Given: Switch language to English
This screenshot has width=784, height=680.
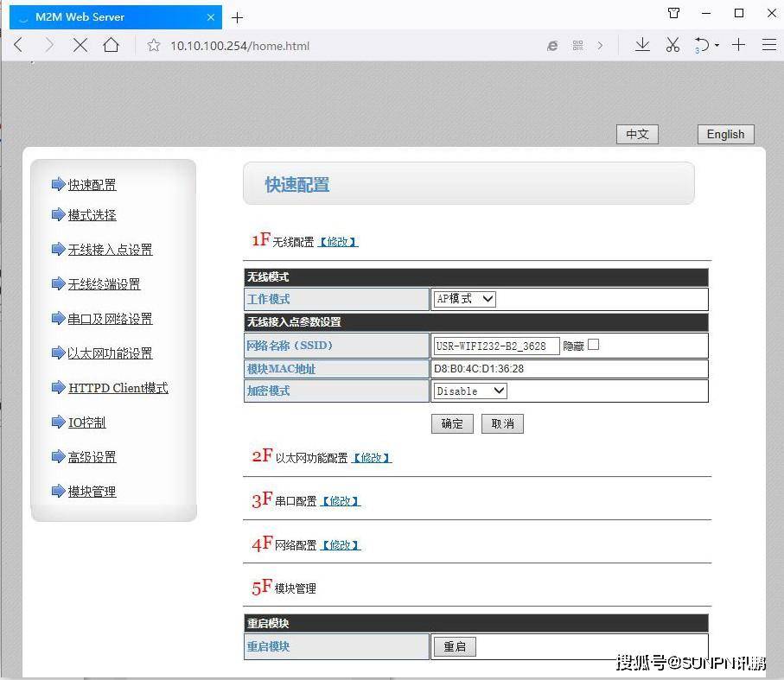Looking at the screenshot, I should tap(725, 134).
